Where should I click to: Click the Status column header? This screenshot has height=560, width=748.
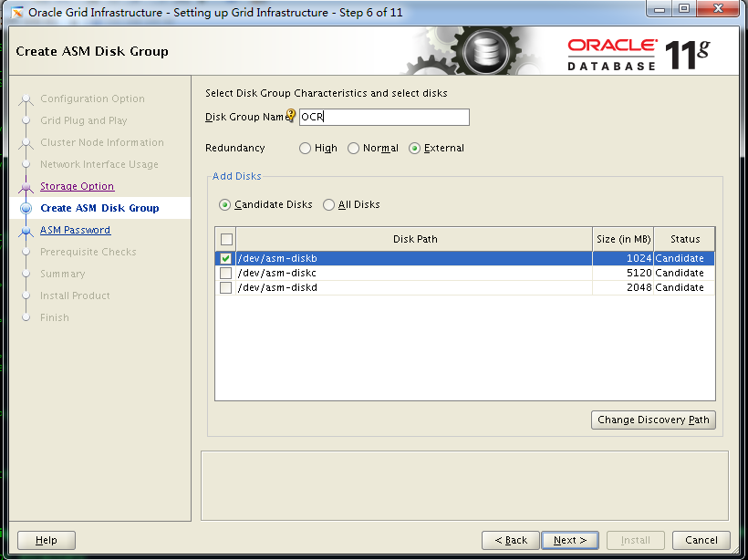click(684, 239)
